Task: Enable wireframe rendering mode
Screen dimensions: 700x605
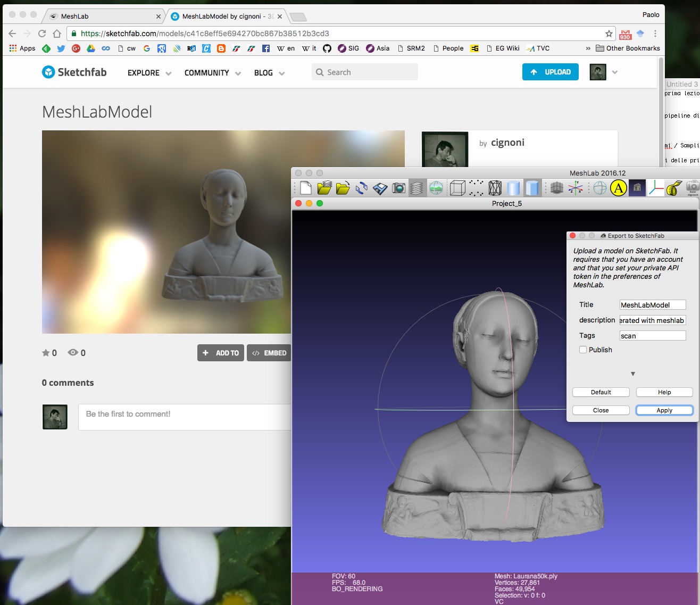Action: coord(494,188)
